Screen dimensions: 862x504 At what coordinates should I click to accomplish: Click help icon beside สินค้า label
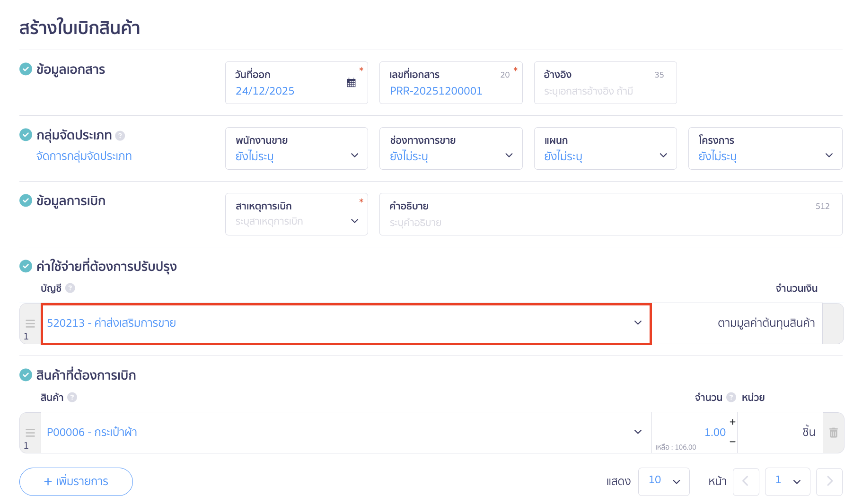point(72,397)
